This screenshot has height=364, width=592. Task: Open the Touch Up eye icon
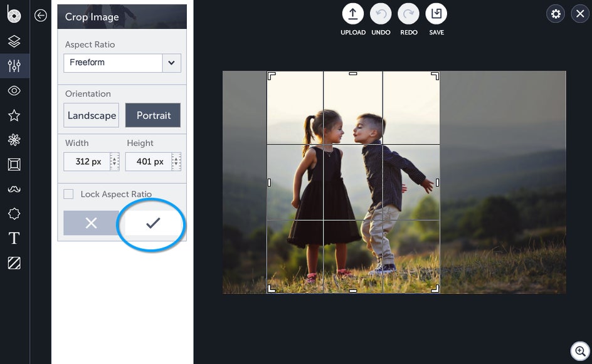(14, 90)
